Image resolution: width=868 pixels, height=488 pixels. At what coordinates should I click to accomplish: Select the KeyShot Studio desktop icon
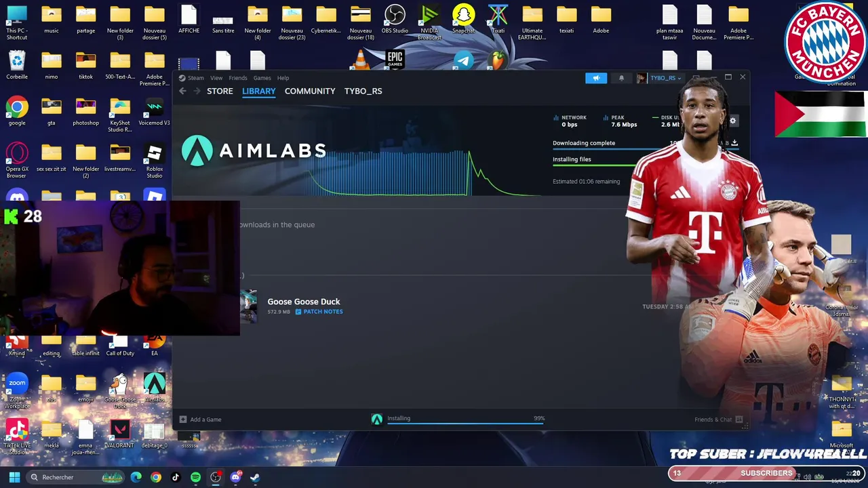(x=120, y=115)
